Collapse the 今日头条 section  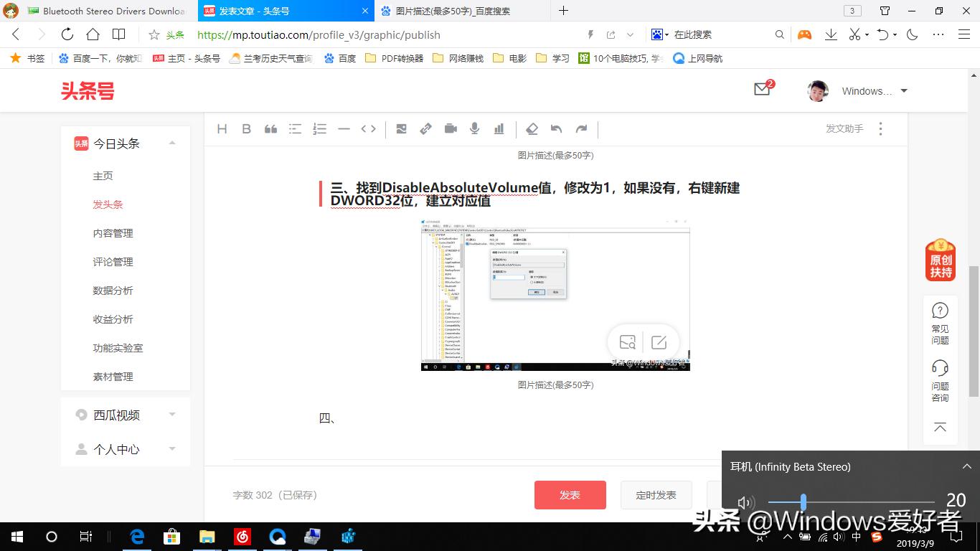point(172,143)
